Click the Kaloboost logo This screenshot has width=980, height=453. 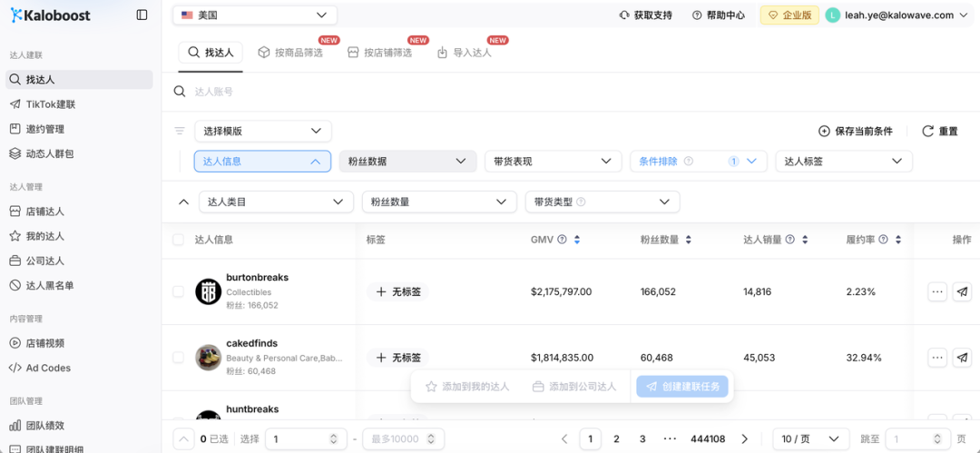[50, 15]
